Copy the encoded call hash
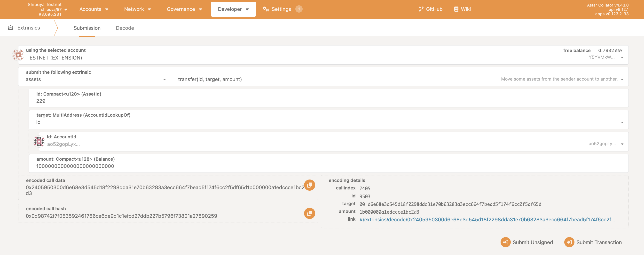 pos(309,213)
